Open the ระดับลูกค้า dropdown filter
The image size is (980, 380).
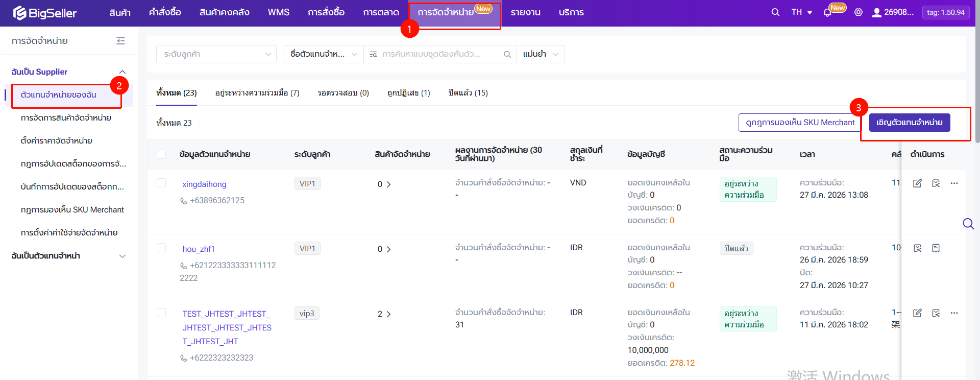tap(216, 54)
